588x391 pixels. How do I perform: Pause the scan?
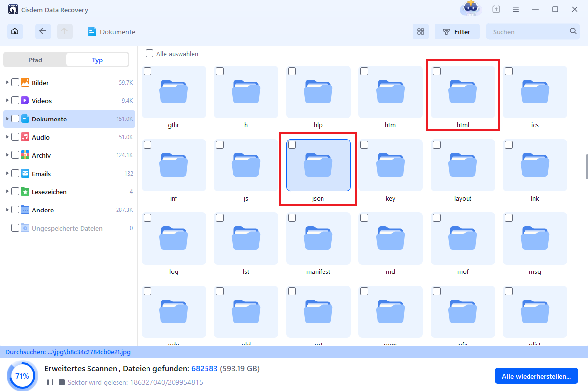coord(50,382)
